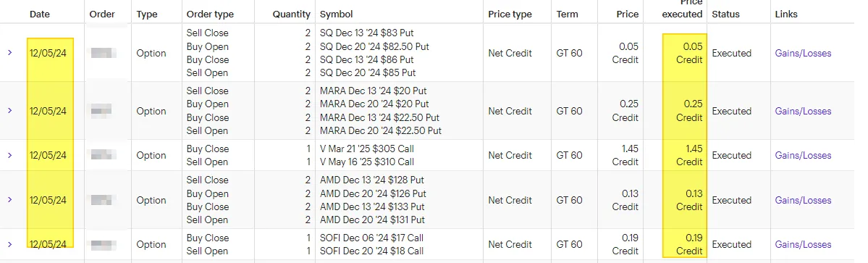Sort by the Date column header
The width and height of the screenshot is (868, 263).
39,14
